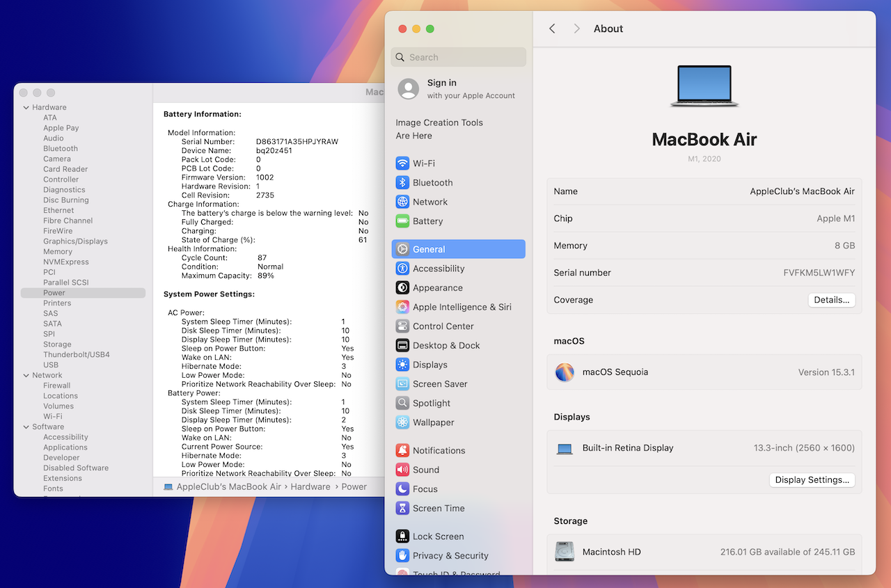Click battery Serial Number value D863171A35HPJYRAW
This screenshot has width=891, height=588.
tap(297, 142)
